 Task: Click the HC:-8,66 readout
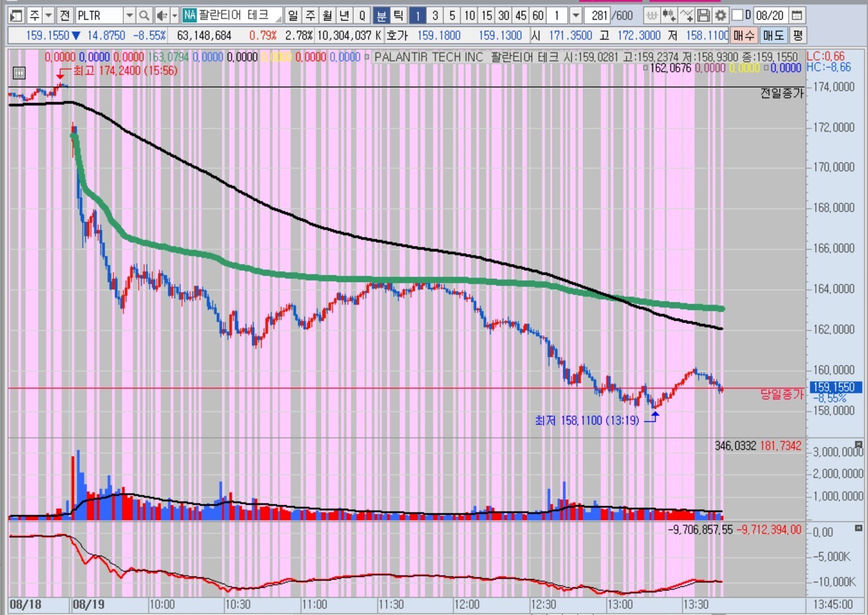click(x=829, y=67)
